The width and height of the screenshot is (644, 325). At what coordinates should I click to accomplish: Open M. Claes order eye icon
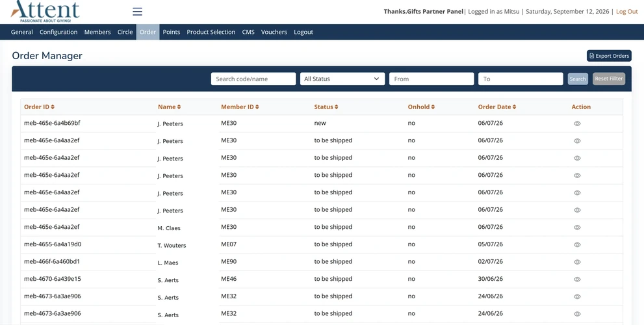point(577,227)
